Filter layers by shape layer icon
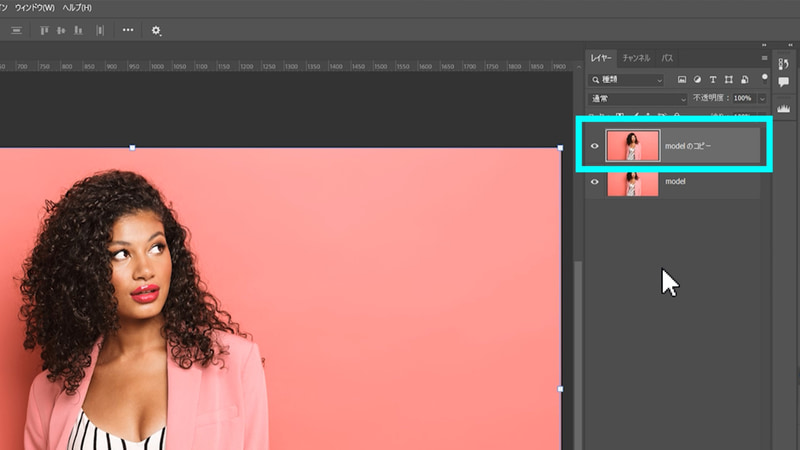800x450 pixels. 729,80
